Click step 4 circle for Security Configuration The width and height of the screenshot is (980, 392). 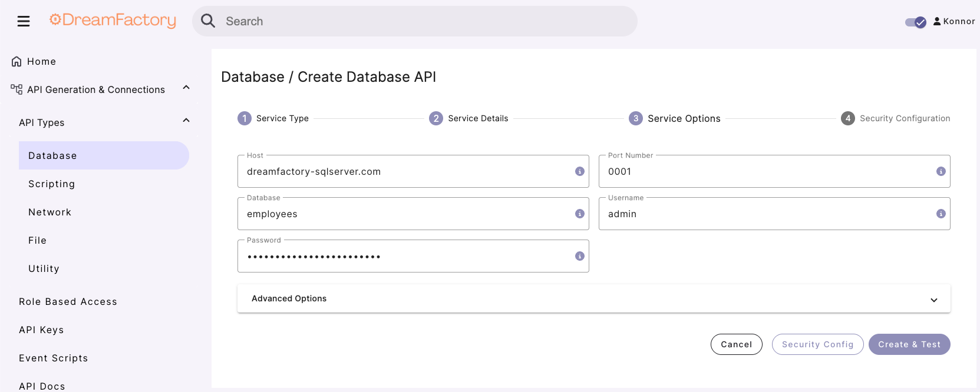click(848, 118)
